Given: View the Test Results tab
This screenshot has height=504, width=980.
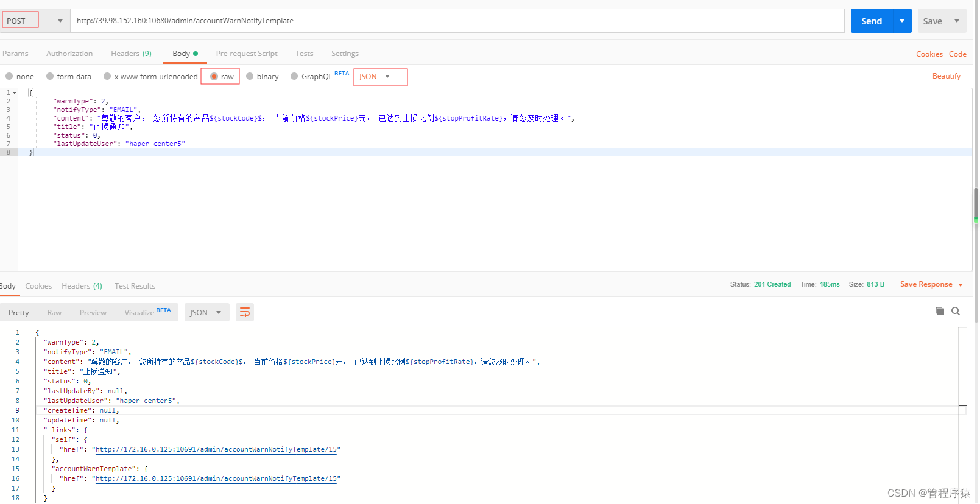Looking at the screenshot, I should pyautogui.click(x=135, y=286).
